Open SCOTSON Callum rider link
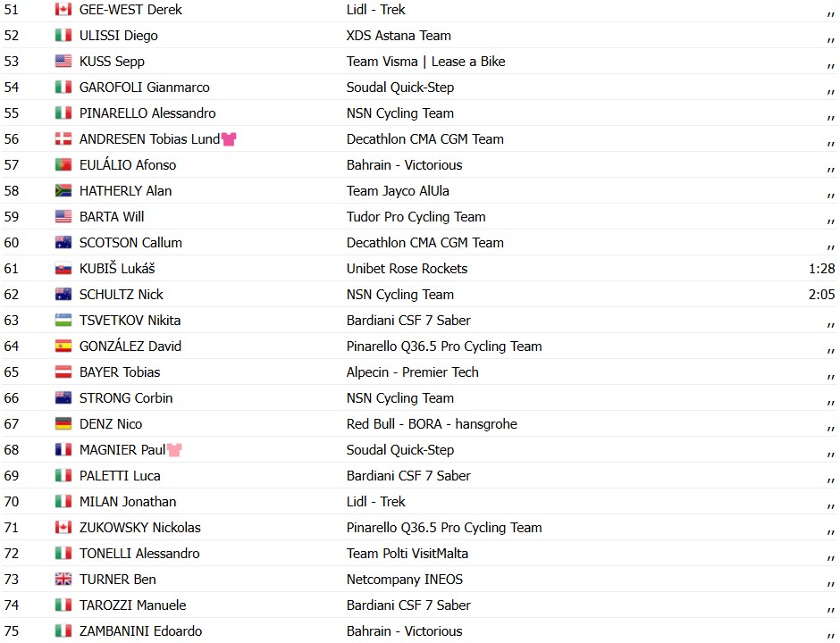 130,243
